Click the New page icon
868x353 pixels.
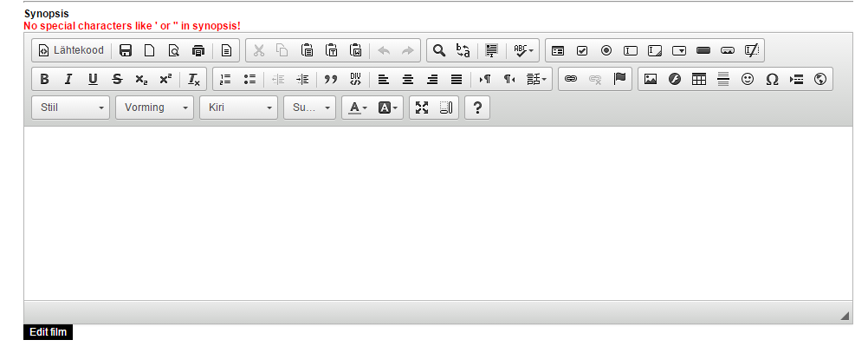tap(150, 50)
